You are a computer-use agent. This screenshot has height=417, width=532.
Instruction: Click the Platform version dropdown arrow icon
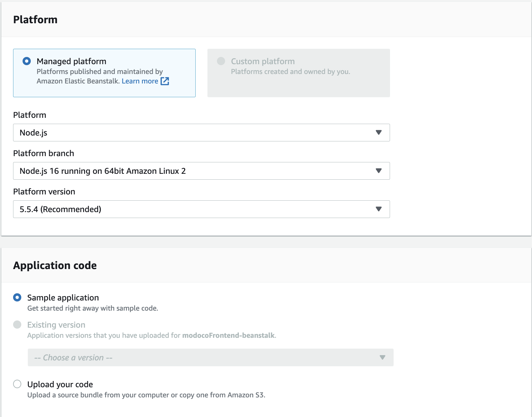[x=379, y=209]
